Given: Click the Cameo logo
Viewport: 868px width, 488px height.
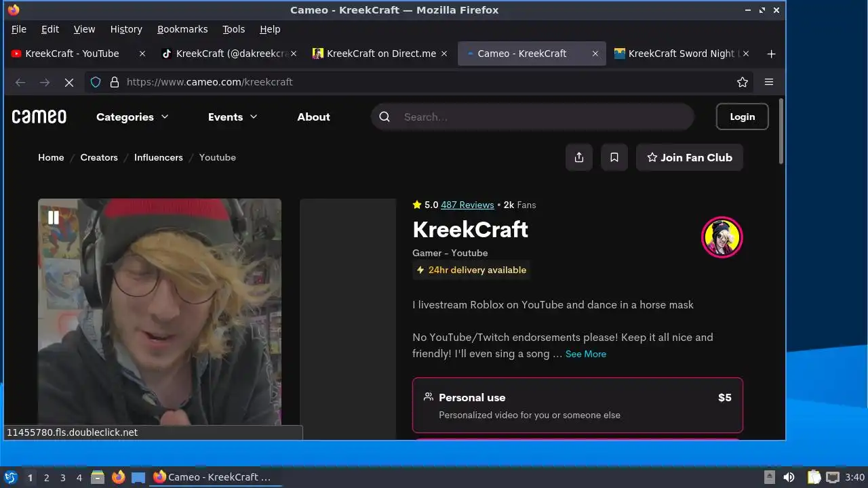Looking at the screenshot, I should click(39, 117).
